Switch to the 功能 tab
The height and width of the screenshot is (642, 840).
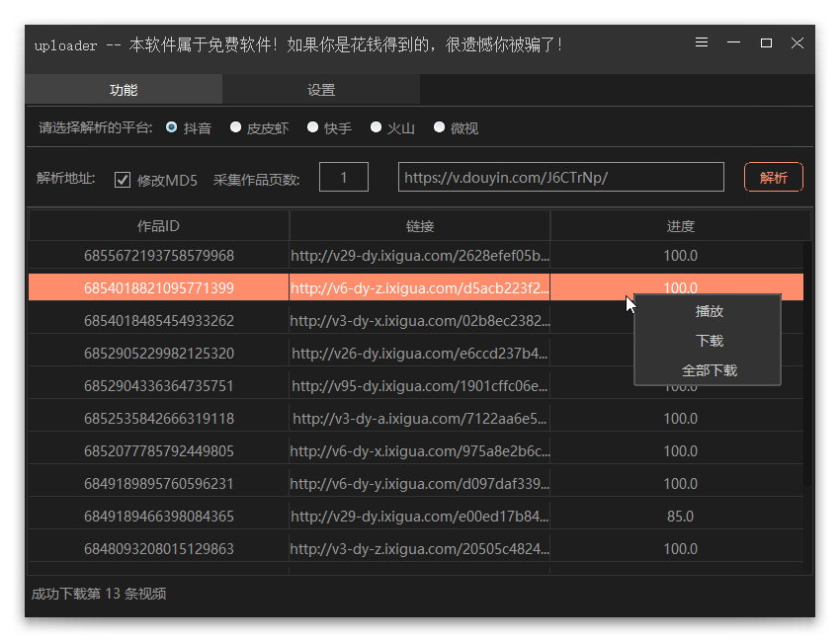click(x=124, y=90)
